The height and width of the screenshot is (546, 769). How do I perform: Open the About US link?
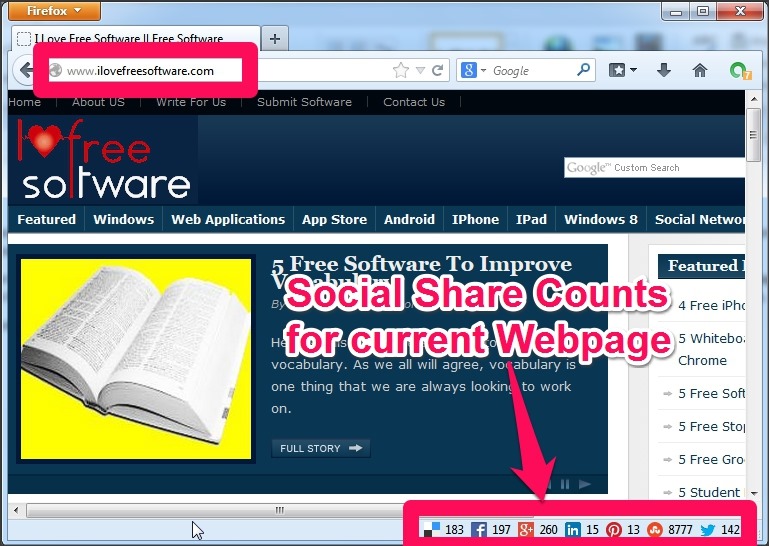coord(98,102)
